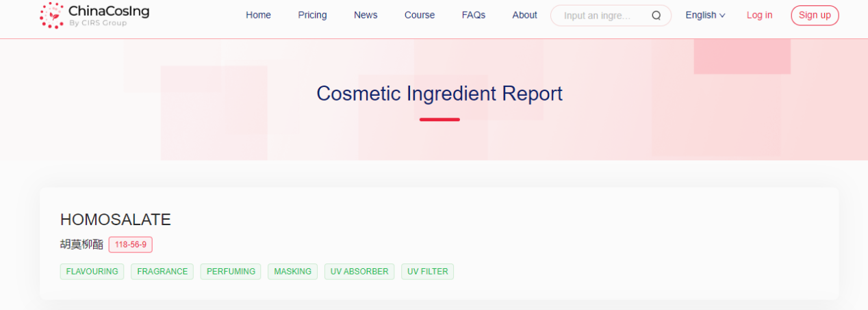Focus the ingredient search input field

[602, 16]
